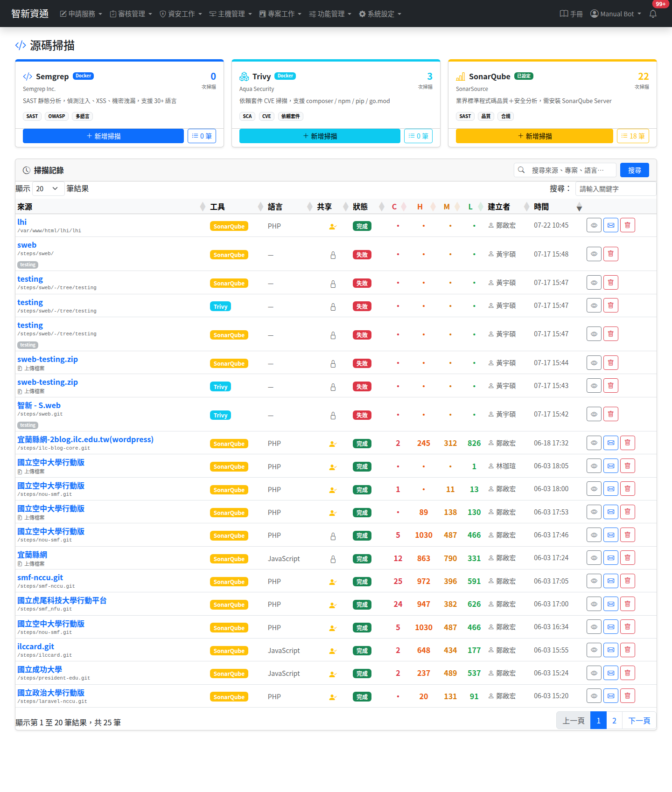672x792 pixels.
Task: View the sweb scan from 07-17 15:48
Action: tap(594, 254)
